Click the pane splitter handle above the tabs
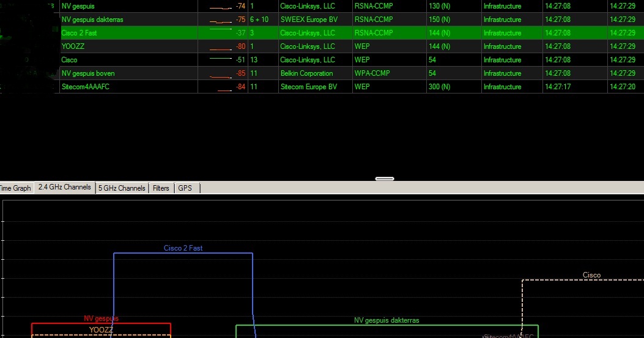Viewport: 644px width, 338px height. [x=385, y=178]
